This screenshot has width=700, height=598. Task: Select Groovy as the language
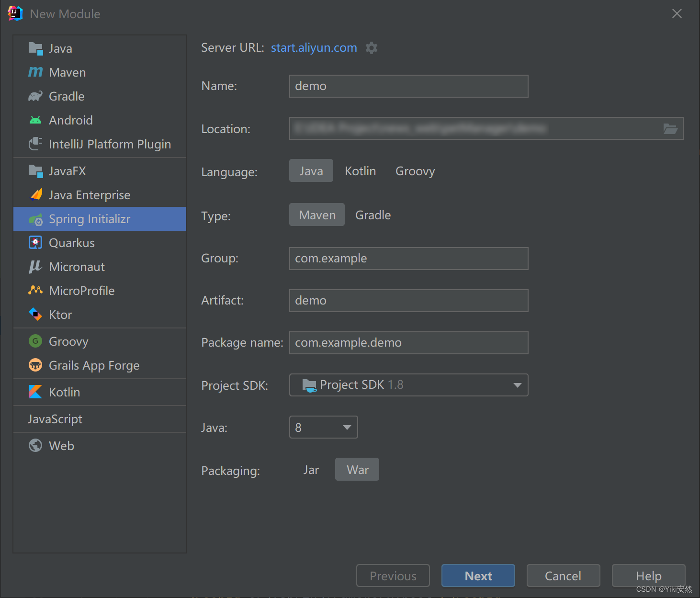[415, 171]
